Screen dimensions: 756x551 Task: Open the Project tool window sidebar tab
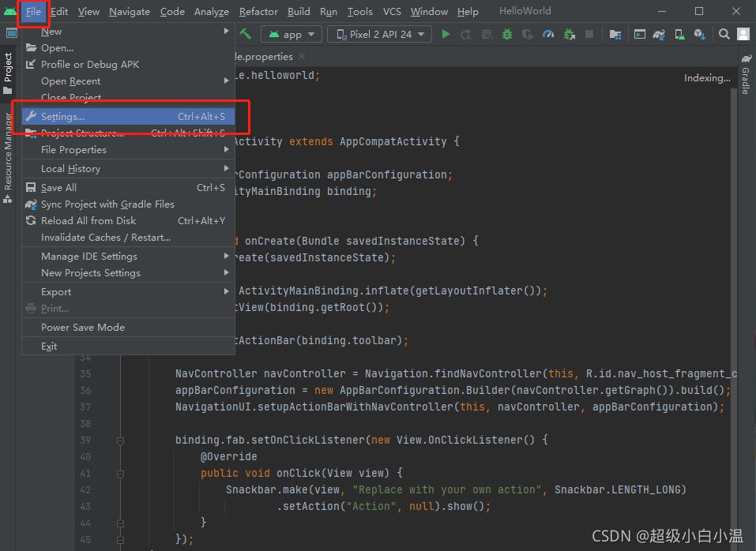coord(8,73)
